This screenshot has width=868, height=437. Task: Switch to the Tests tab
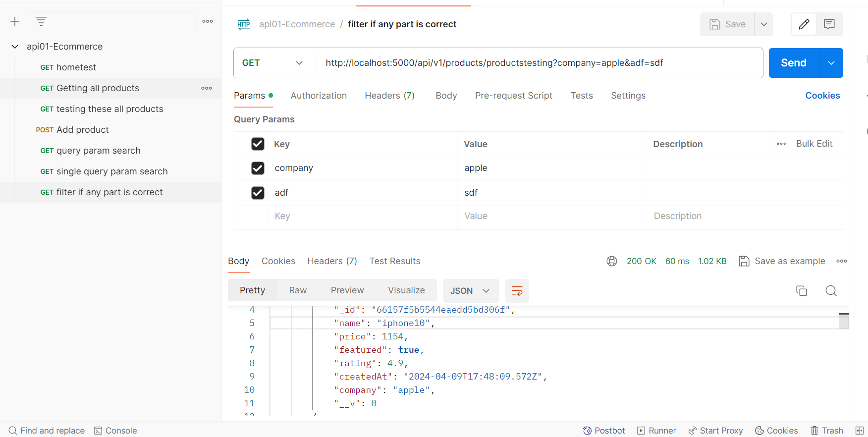tap(582, 96)
